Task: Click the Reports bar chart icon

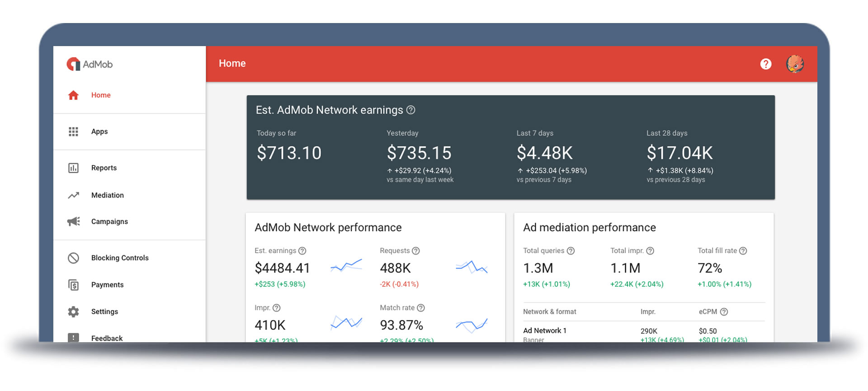Action: coord(73,168)
